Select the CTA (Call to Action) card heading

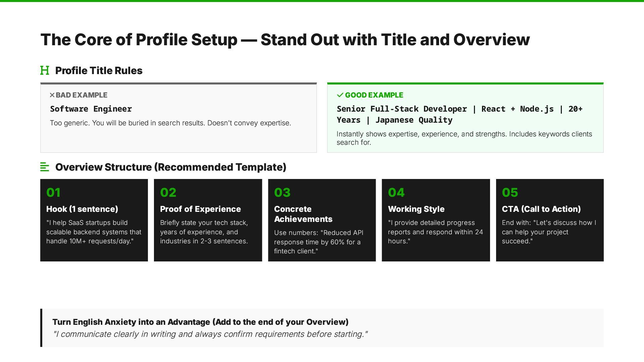(x=541, y=209)
